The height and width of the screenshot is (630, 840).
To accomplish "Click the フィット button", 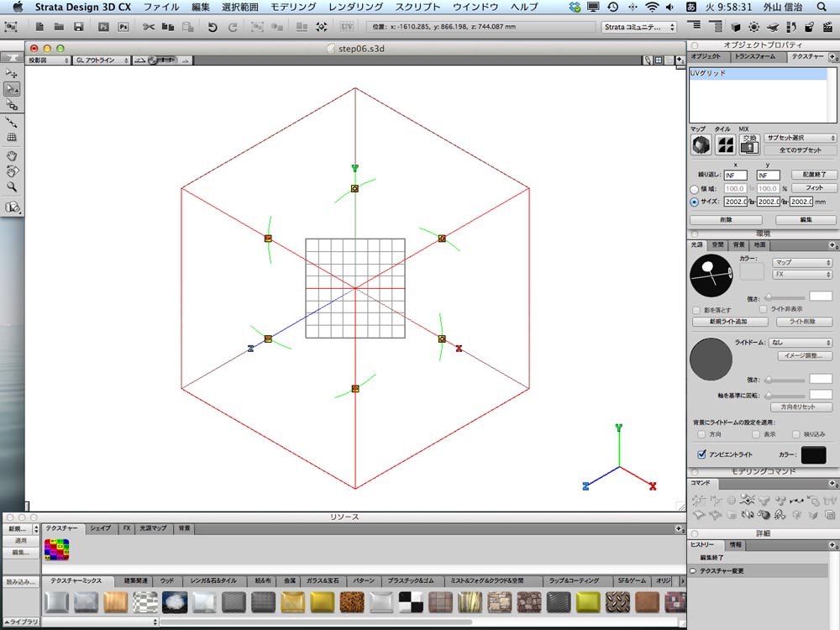I will (814, 188).
